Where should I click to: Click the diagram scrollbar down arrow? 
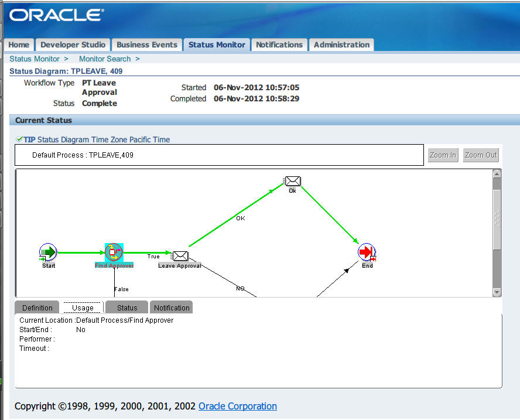pyautogui.click(x=497, y=292)
